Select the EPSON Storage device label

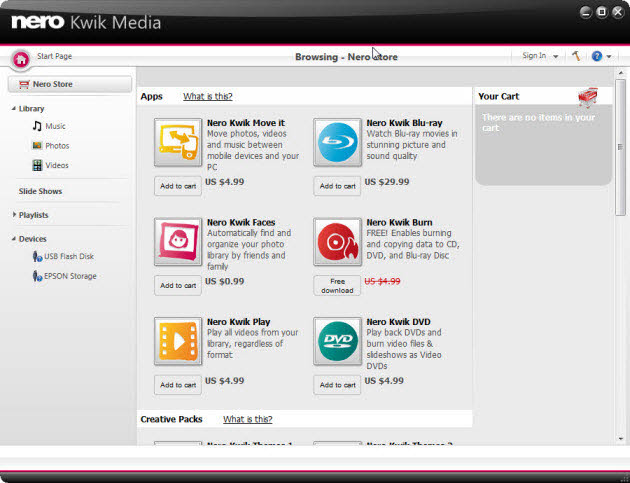point(70,276)
